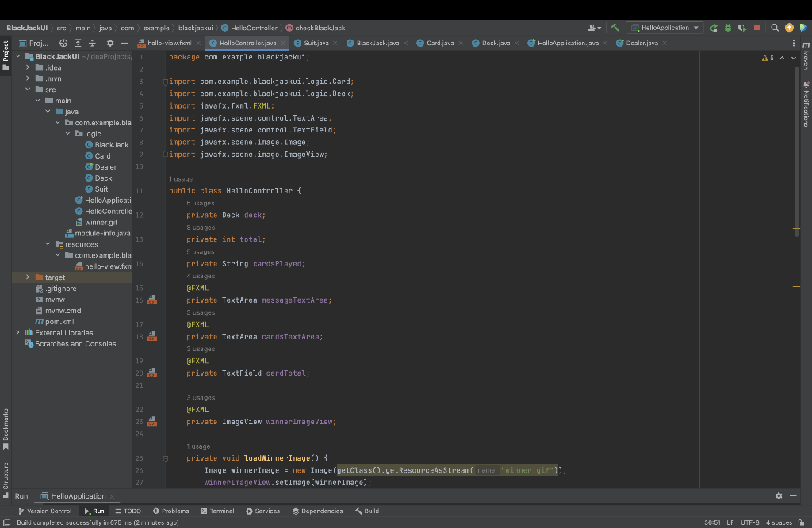The image size is (812, 528).
Task: Open the editor tabs three-dot menu
Action: pyautogui.click(x=793, y=43)
